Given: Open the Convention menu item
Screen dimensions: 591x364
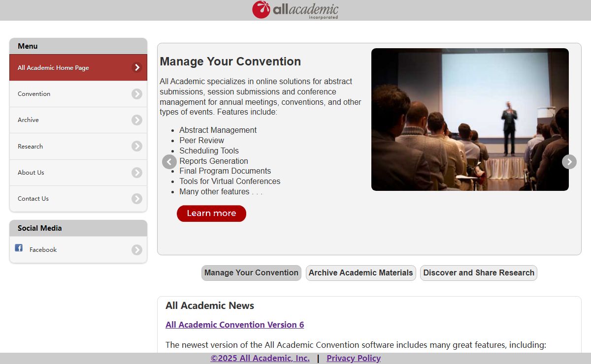Looking at the screenshot, I should click(78, 94).
